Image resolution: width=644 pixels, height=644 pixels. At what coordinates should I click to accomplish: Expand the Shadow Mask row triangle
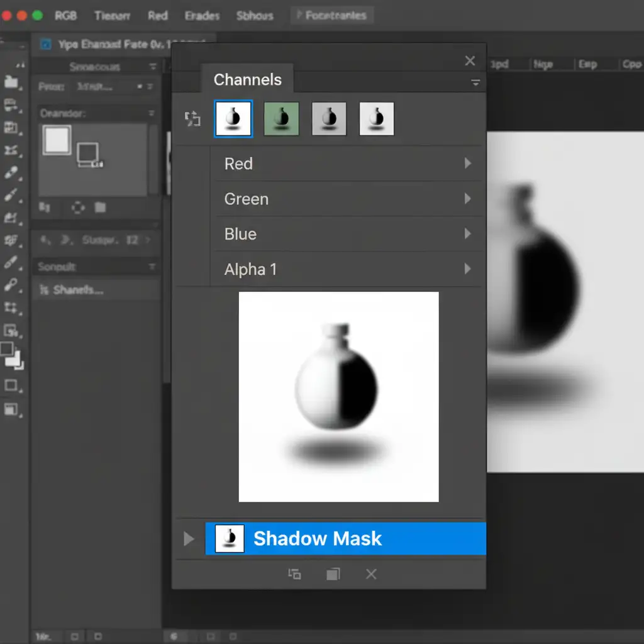(x=188, y=539)
